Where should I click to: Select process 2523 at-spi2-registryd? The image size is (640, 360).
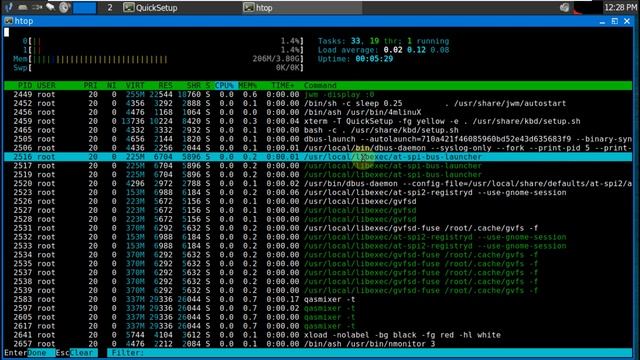coord(318,193)
